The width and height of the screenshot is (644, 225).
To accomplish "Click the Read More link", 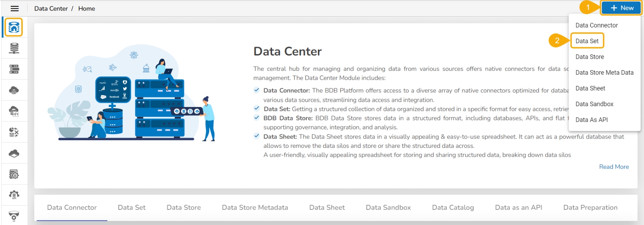I will click(x=614, y=167).
